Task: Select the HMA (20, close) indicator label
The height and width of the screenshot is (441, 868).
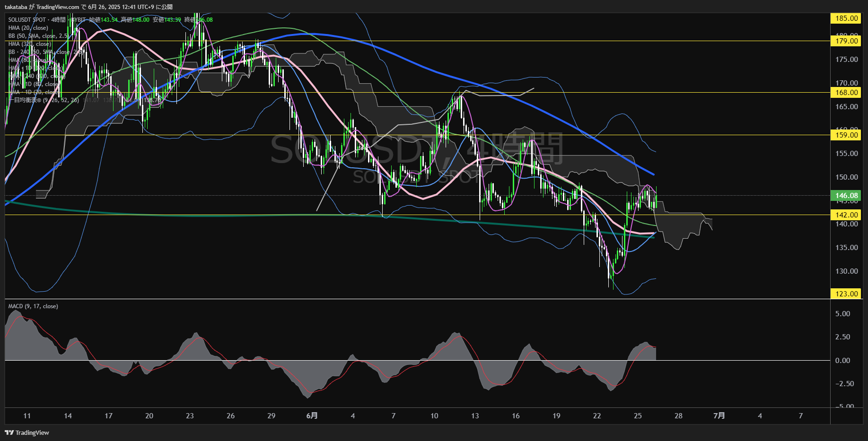Action: tap(28, 28)
